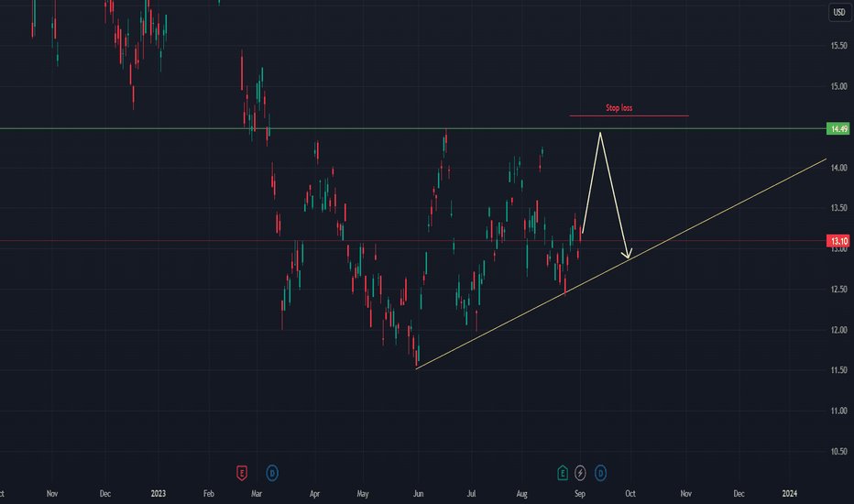Click the green 14.49 price label

(838, 128)
